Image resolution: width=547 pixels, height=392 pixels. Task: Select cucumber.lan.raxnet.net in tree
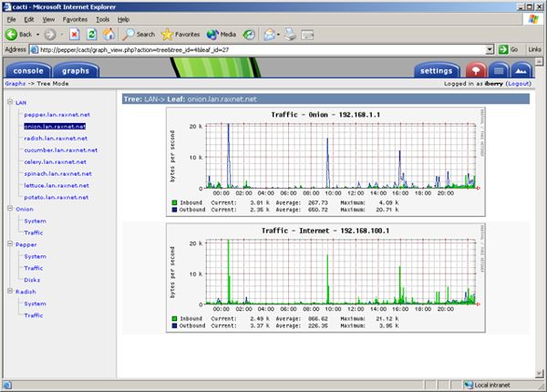[x=61, y=150]
